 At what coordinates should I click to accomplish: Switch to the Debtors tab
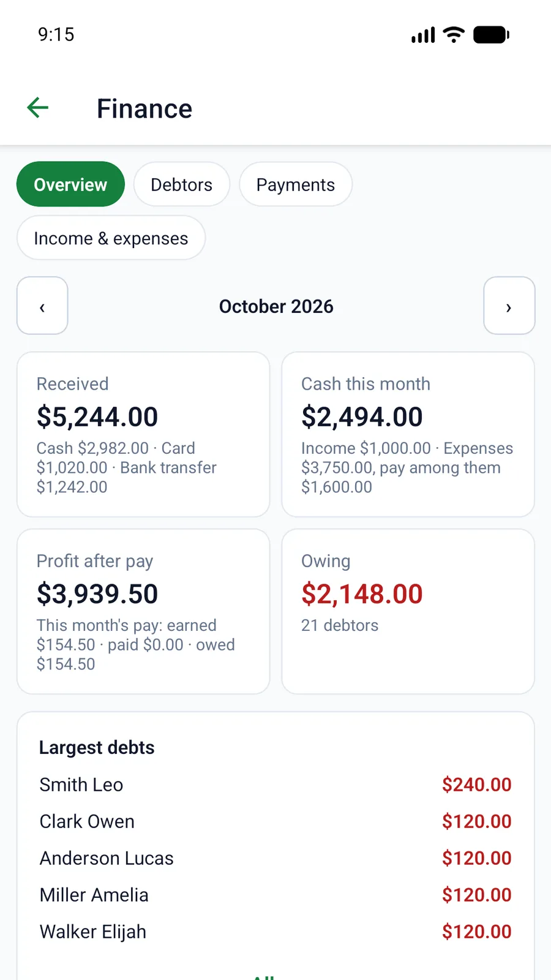point(182,184)
